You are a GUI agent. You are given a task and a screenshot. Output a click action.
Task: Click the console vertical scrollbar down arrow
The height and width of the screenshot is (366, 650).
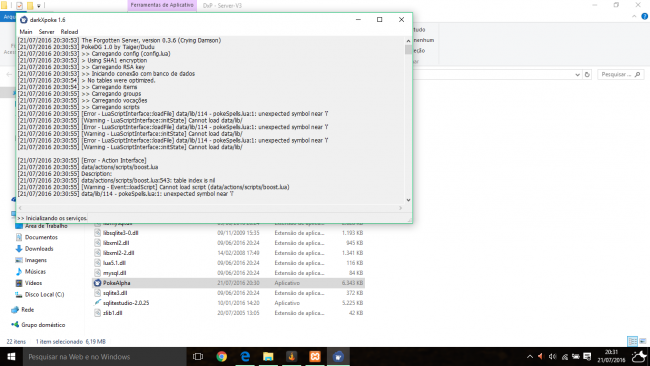click(408, 200)
